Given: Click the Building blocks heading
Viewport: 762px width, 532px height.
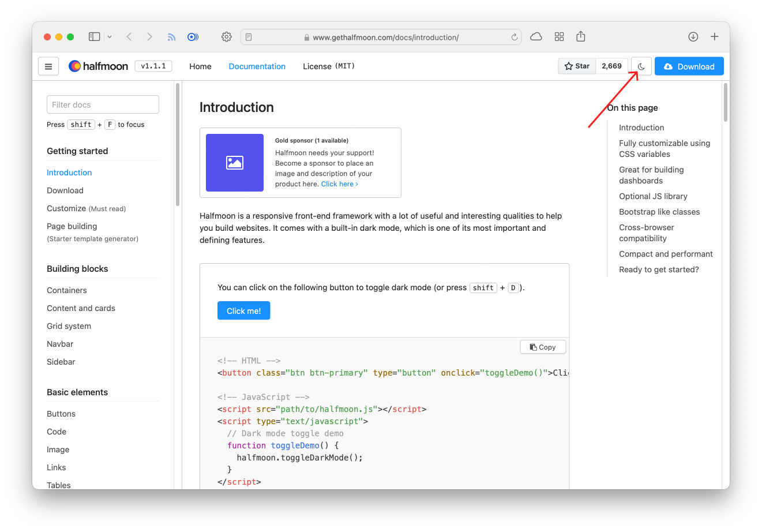Looking at the screenshot, I should [77, 269].
